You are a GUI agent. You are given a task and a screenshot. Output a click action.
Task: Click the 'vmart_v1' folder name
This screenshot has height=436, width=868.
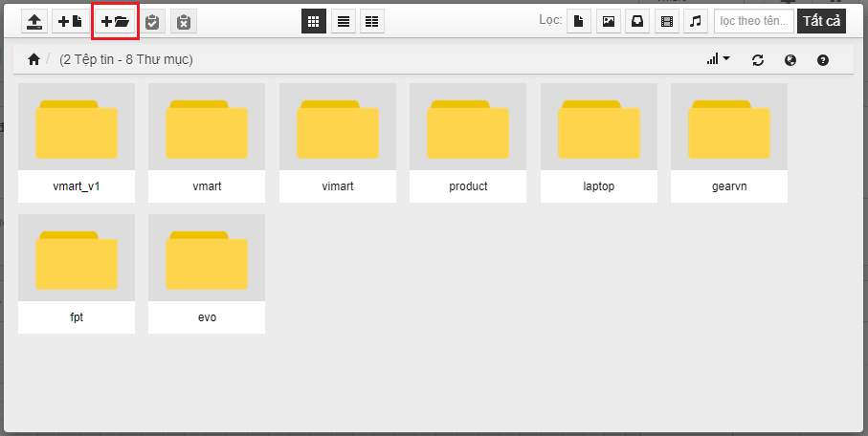pos(77,186)
